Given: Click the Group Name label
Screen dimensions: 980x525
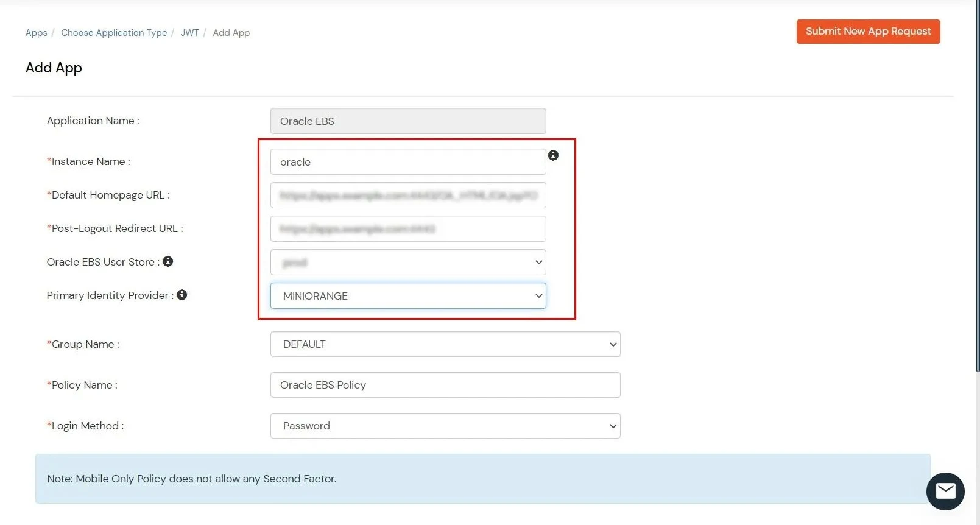Looking at the screenshot, I should [83, 344].
